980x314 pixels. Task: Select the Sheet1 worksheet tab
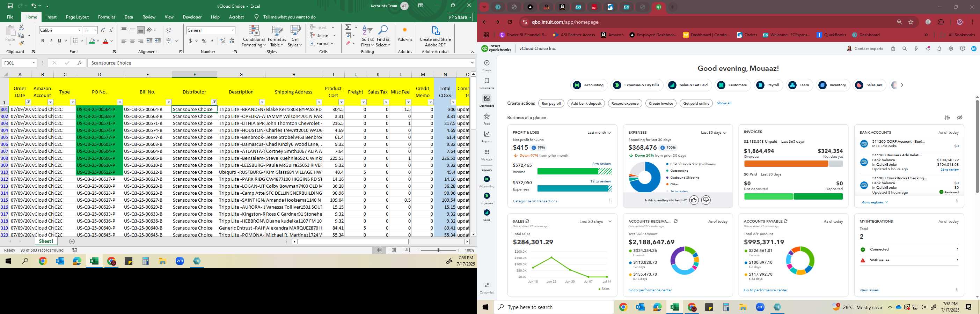[46, 241]
